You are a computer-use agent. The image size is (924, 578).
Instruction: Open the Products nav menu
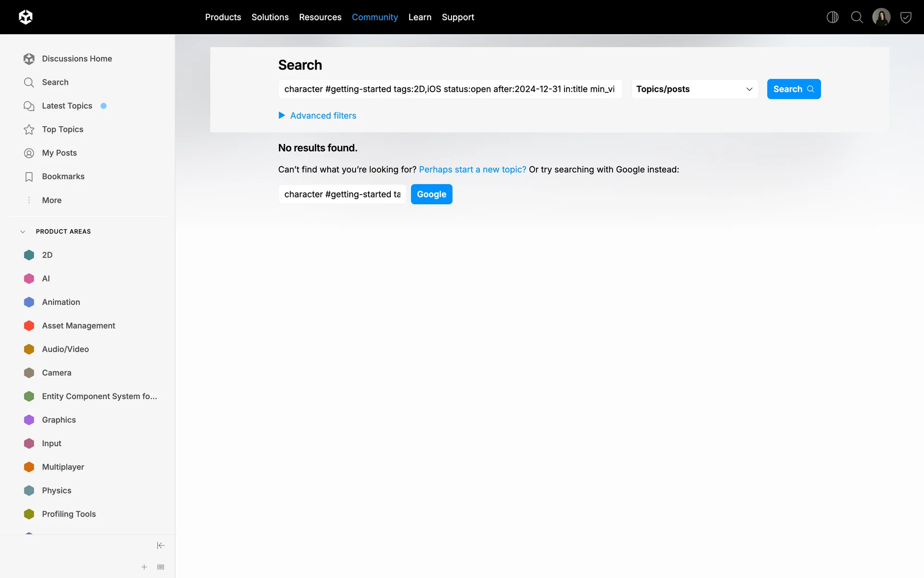click(223, 17)
